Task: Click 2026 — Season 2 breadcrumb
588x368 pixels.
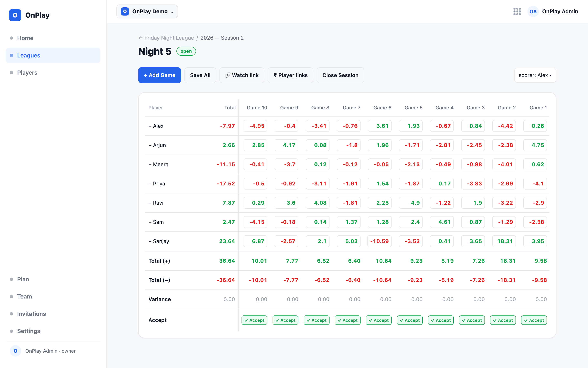Action: pyautogui.click(x=222, y=38)
